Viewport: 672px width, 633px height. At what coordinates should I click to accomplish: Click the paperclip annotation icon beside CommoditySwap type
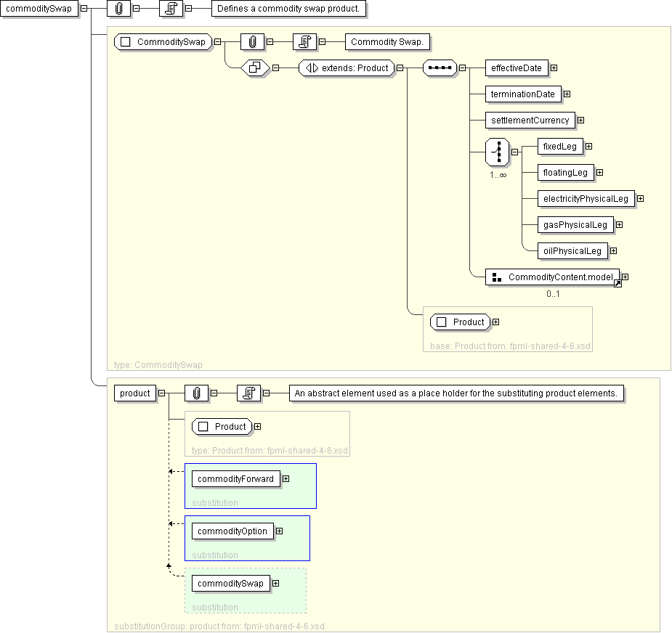pos(252,42)
